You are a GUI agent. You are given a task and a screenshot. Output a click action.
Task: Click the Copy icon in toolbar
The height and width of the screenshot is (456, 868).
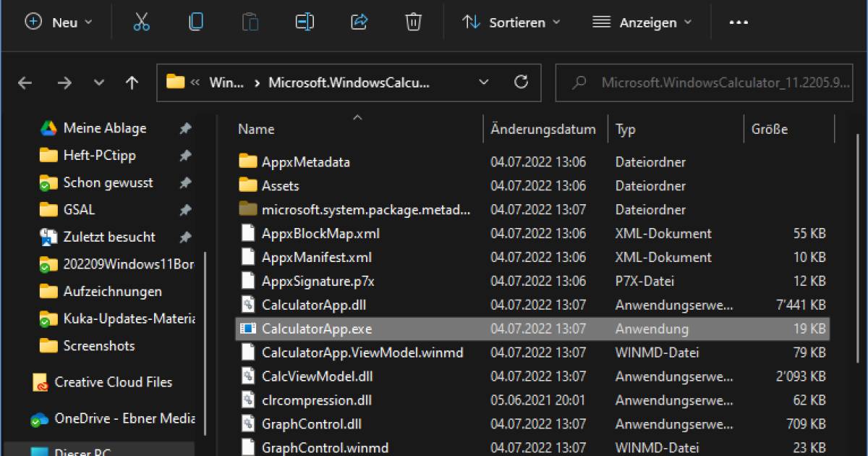195,22
